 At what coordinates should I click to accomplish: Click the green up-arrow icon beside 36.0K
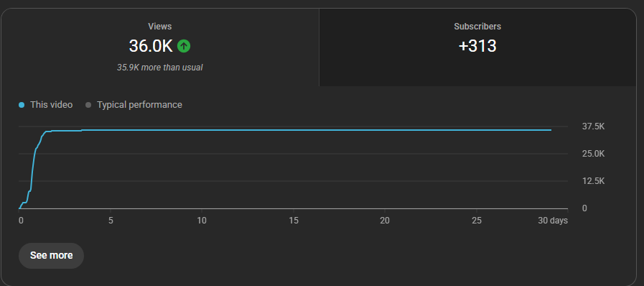pyautogui.click(x=184, y=46)
